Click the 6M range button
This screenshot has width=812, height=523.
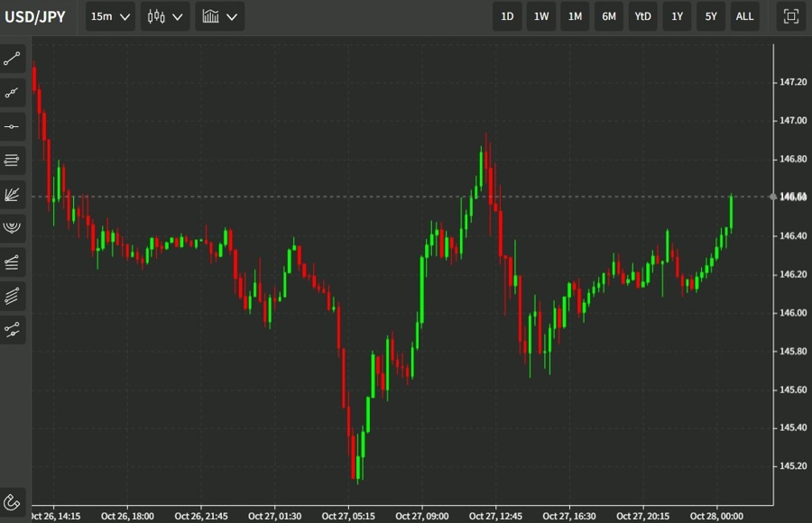608,15
